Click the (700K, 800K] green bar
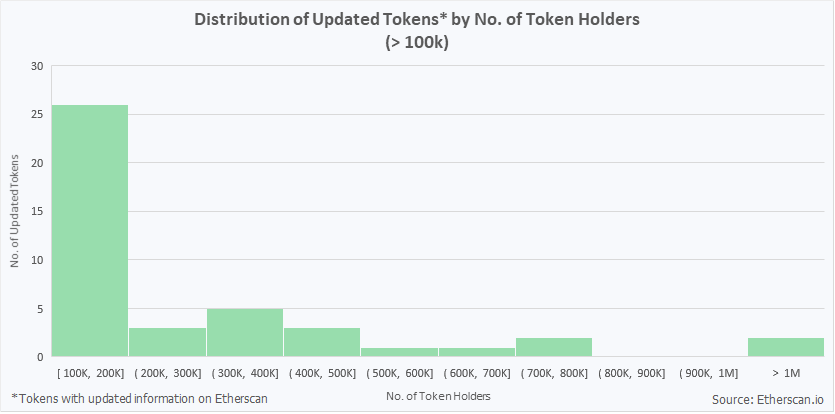Viewport: 835px width, 414px height. point(554,347)
